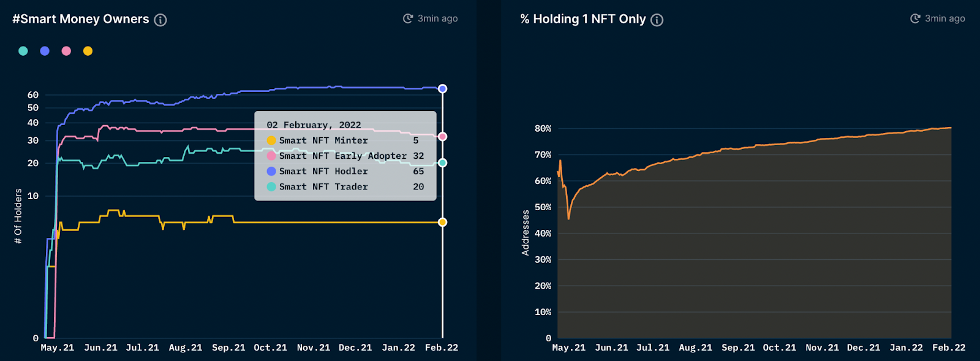980x361 pixels.
Task: Select Smart NFT Hodler tooltip row
Action: [x=345, y=172]
